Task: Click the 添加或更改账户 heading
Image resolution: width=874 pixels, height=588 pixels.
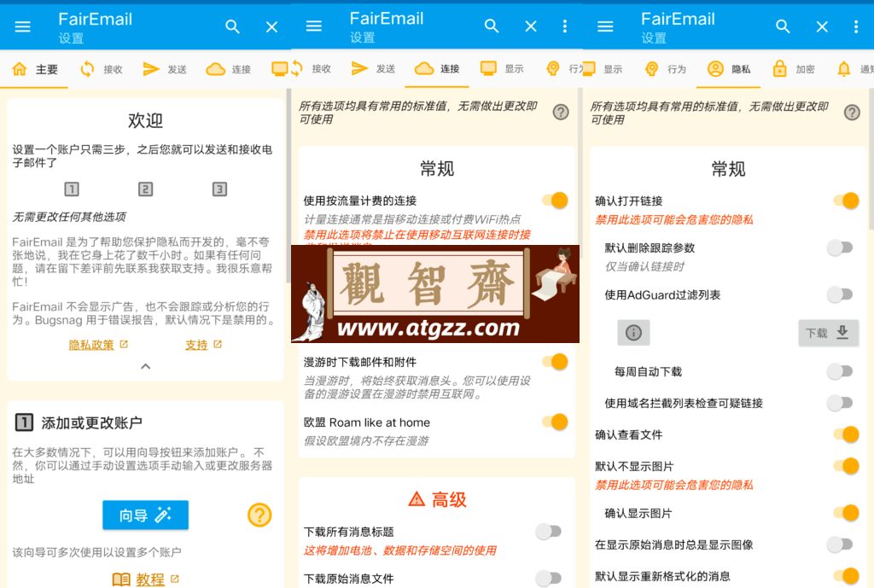Action: coord(91,423)
